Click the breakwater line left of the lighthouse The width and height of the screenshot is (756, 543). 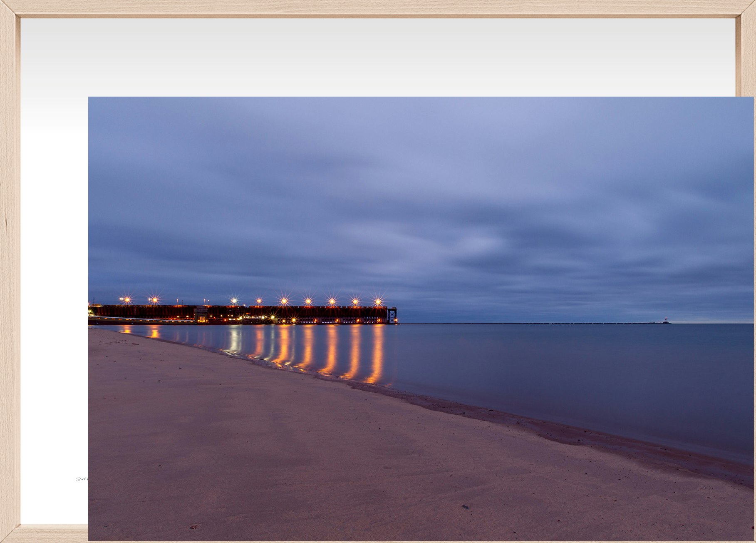click(541, 323)
